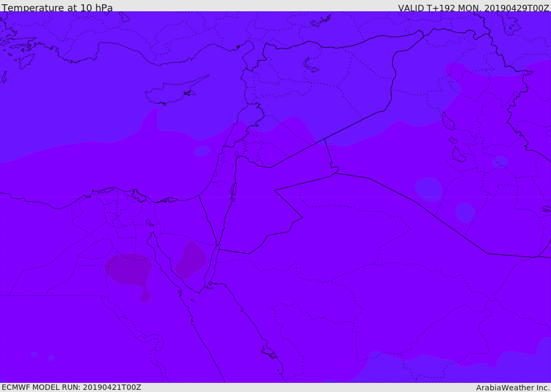Click the 'ArabiaWeather Inc.' credit text
This screenshot has width=551, height=392.
tap(513, 388)
